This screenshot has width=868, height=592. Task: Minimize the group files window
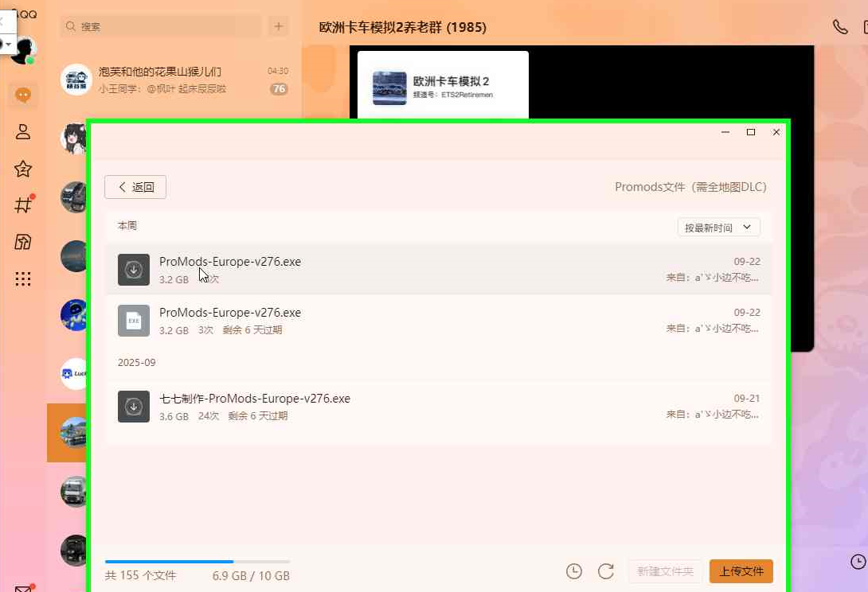pos(725,132)
